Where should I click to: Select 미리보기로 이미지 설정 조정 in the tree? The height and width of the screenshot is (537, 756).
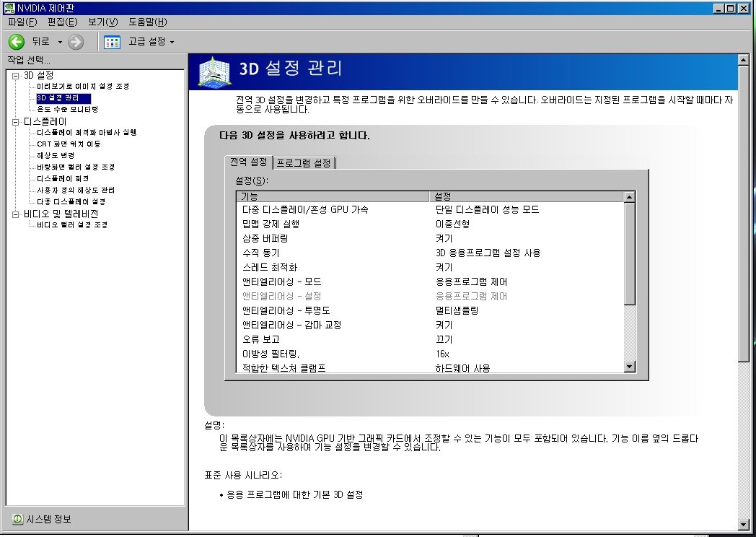pyautogui.click(x=83, y=87)
